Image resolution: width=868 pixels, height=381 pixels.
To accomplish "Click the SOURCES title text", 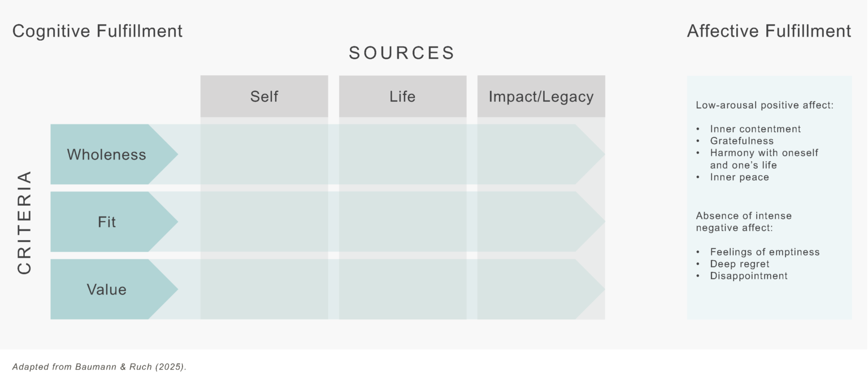I will 402,53.
